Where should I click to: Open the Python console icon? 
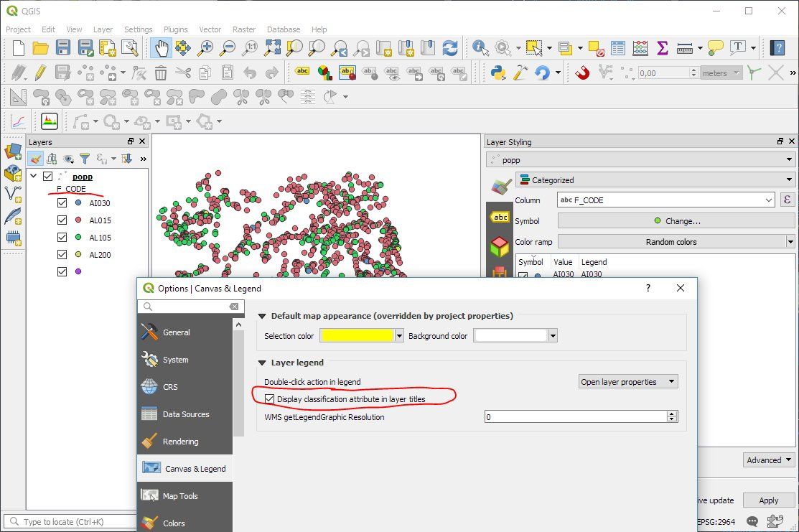pyautogui.click(x=497, y=73)
